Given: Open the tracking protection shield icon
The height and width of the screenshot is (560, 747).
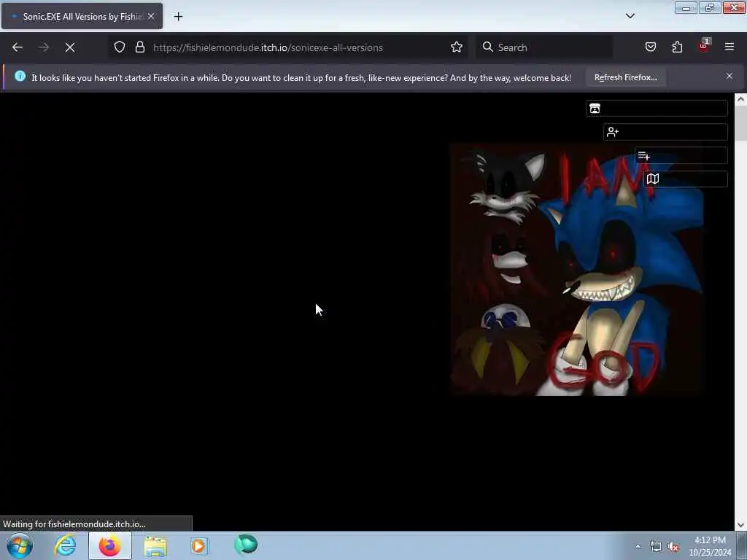Looking at the screenshot, I should coord(120,47).
